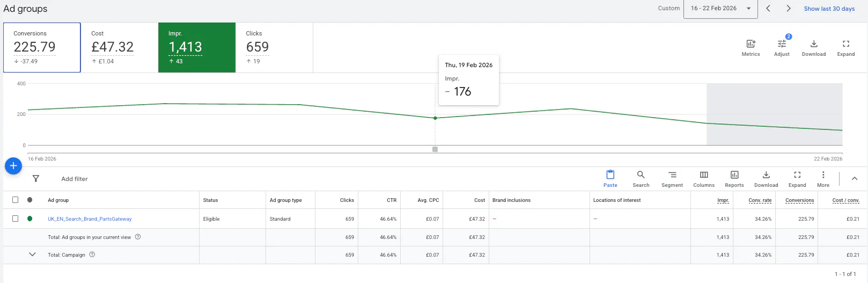The height and width of the screenshot is (283, 868).
Task: Tick the select-all checkbox in header
Action: [x=16, y=200]
